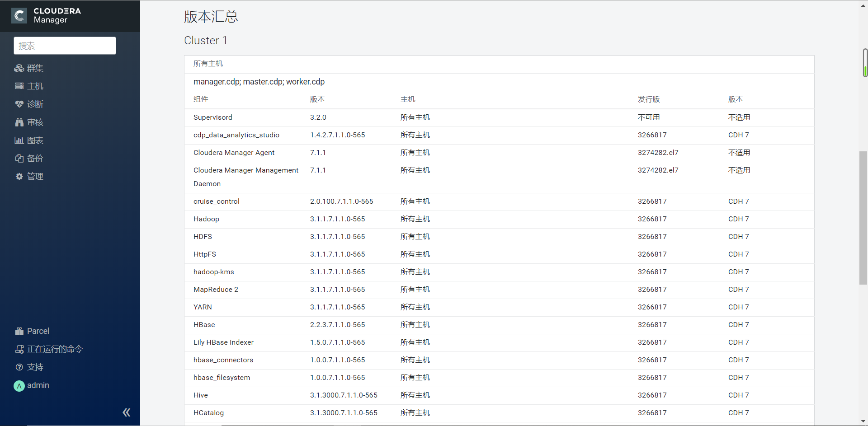Click version 1.4.2.7.1.1.0-565 for cdp_data_analytics_studio
This screenshot has width=868, height=426.
338,135
